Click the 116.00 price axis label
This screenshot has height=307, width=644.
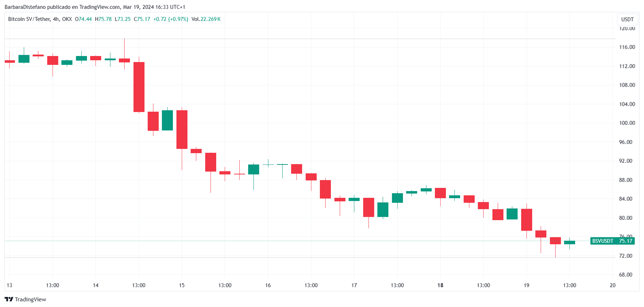click(x=627, y=47)
